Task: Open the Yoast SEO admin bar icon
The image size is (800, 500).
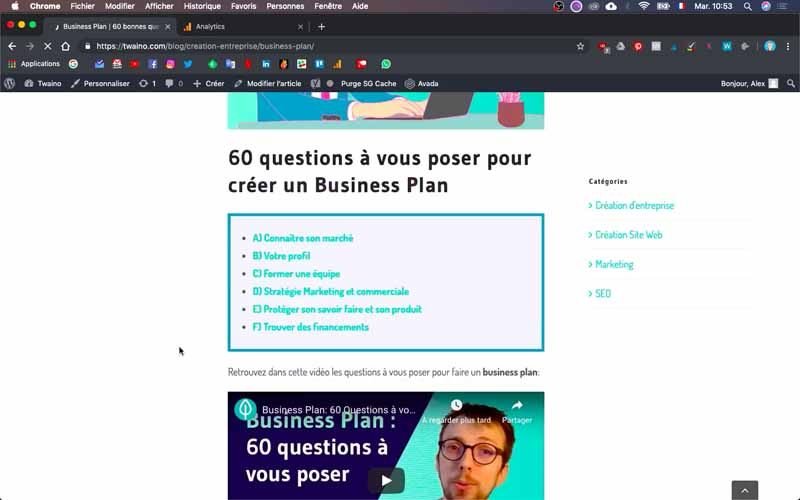Action: (x=315, y=83)
